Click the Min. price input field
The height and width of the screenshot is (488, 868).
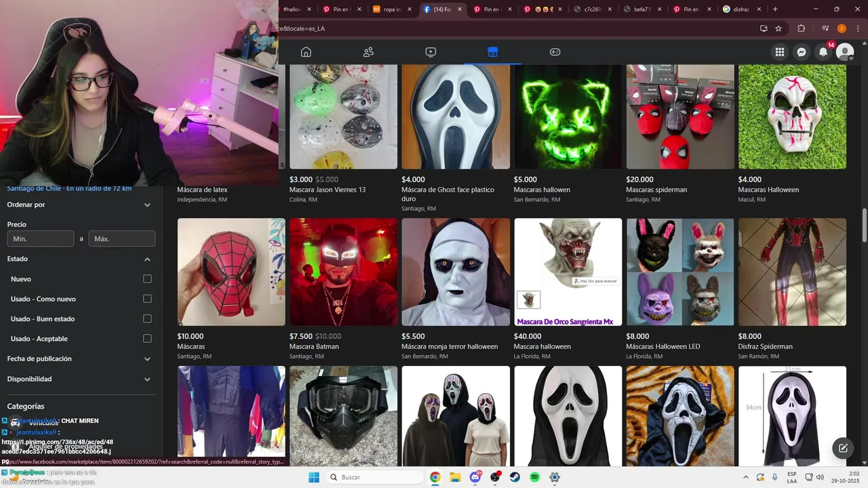[41, 239]
